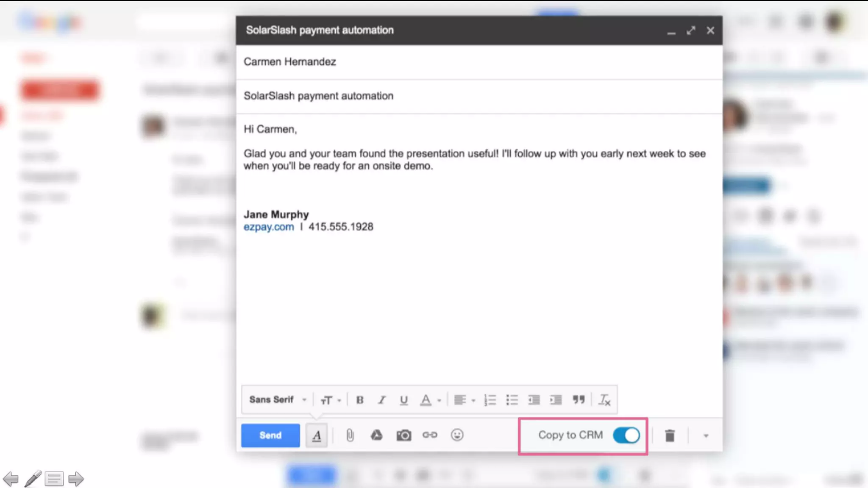Open the ezpay.com signature link
The image size is (868, 488).
268,227
